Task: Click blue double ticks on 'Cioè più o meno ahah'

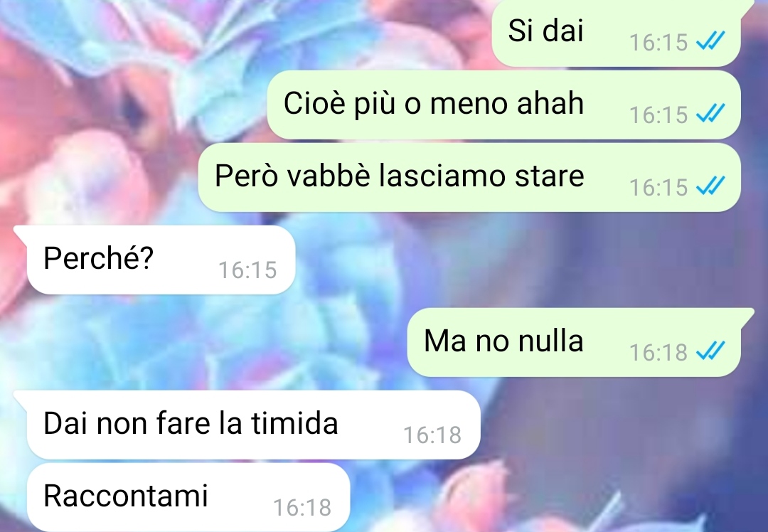Action: click(710, 114)
